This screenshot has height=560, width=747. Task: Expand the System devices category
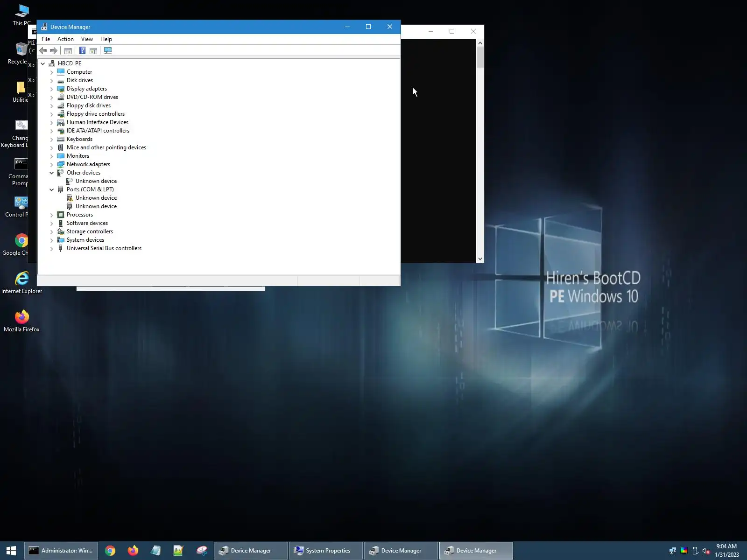pyautogui.click(x=52, y=240)
